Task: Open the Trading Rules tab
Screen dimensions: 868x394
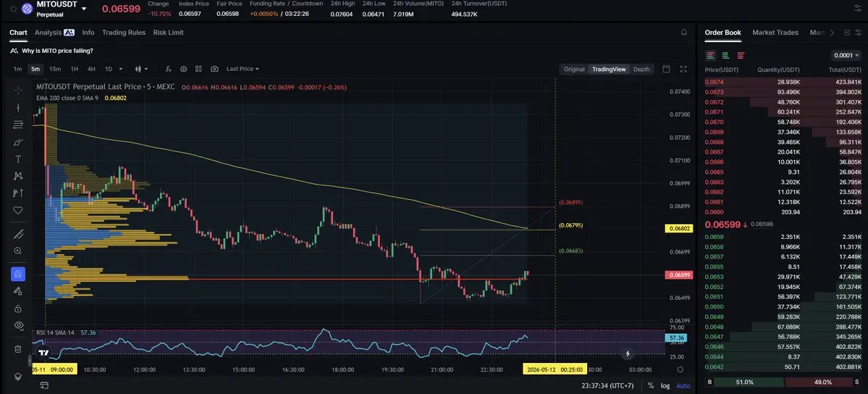Action: (x=124, y=33)
